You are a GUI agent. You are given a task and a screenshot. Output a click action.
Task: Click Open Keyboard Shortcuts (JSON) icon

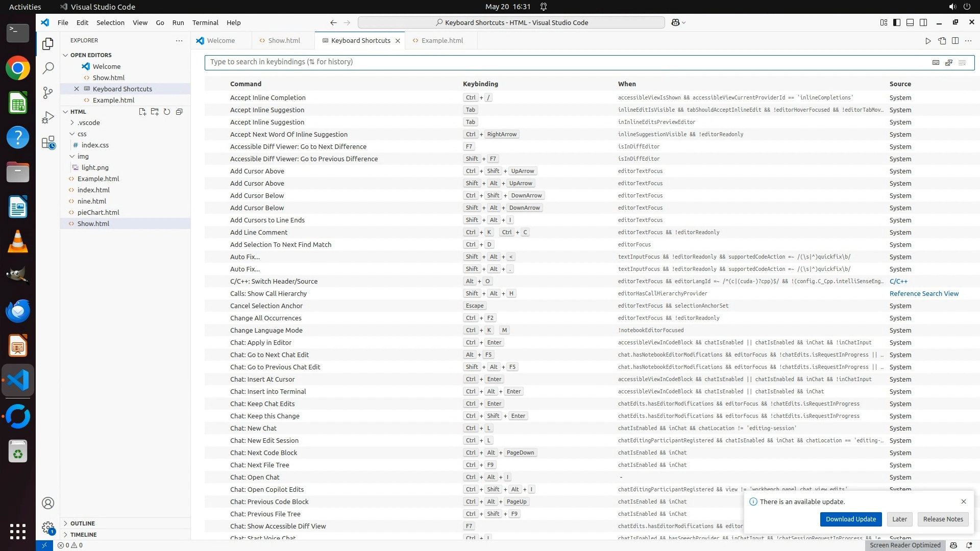click(942, 41)
